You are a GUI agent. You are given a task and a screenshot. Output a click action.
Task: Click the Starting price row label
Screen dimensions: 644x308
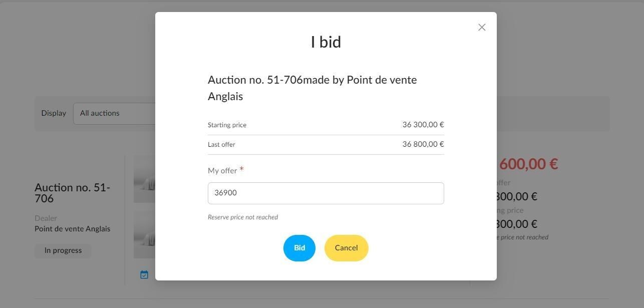point(227,125)
